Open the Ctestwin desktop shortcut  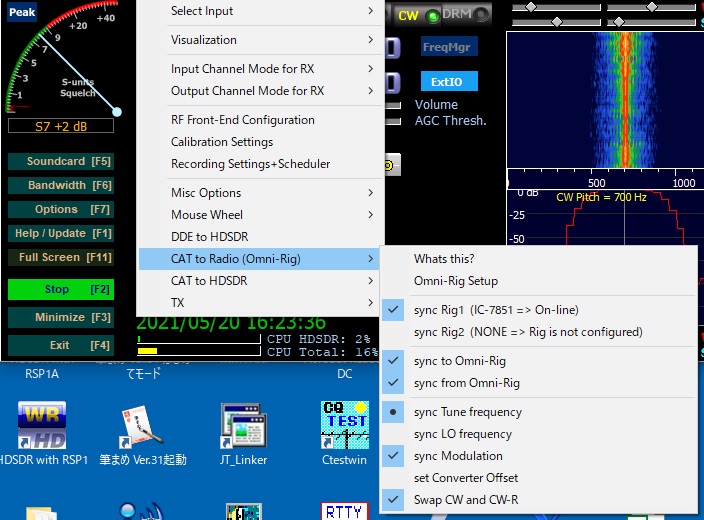344,433
